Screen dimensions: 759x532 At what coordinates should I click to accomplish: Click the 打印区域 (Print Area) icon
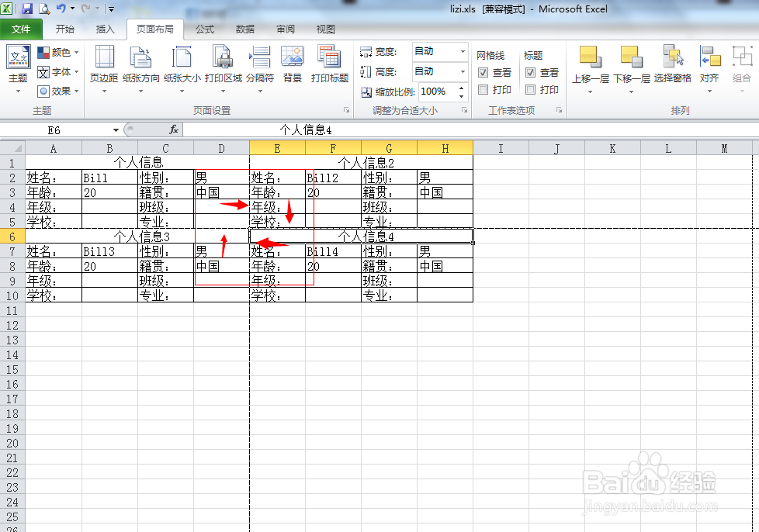pos(221,68)
